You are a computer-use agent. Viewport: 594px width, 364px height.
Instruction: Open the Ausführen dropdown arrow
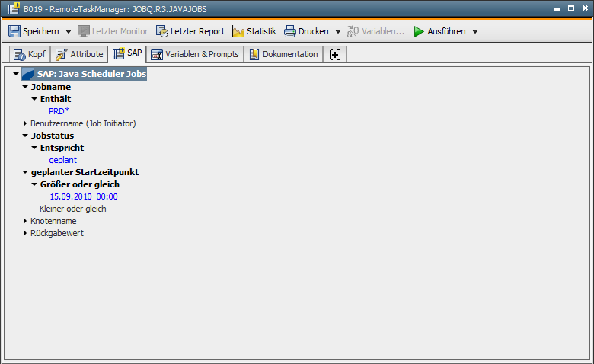(475, 32)
